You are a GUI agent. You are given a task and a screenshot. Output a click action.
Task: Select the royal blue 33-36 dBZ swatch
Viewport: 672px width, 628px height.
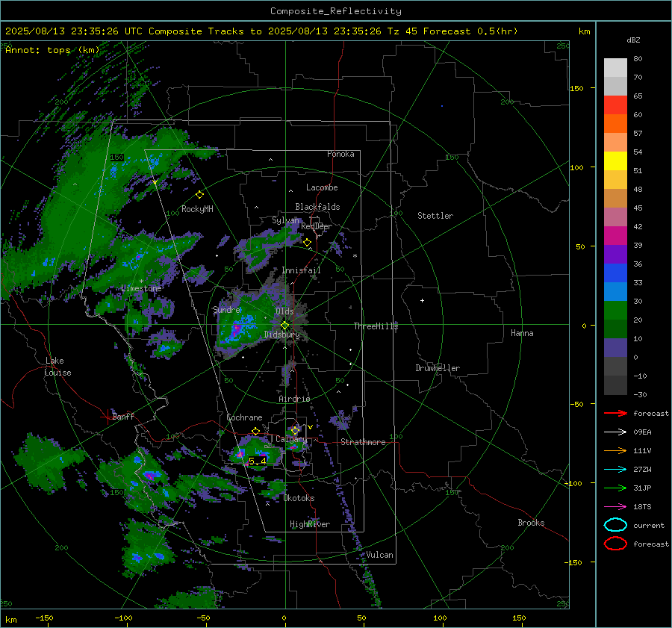click(615, 273)
